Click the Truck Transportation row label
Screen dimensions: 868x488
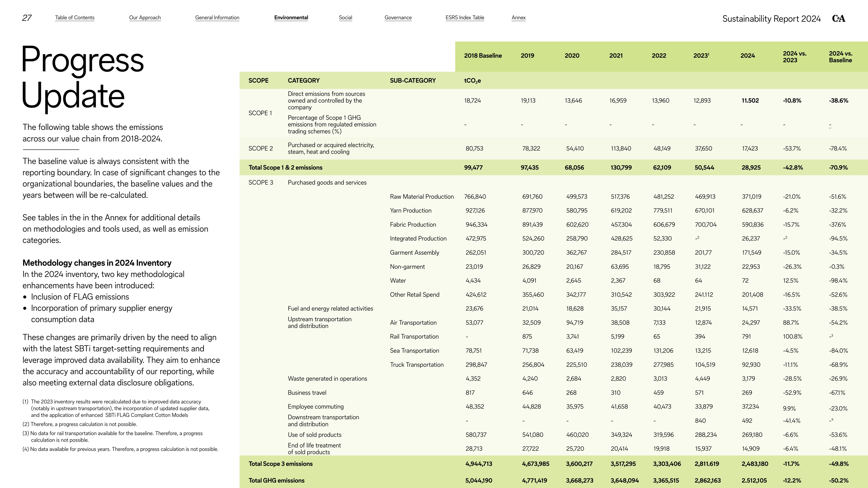coord(417,365)
